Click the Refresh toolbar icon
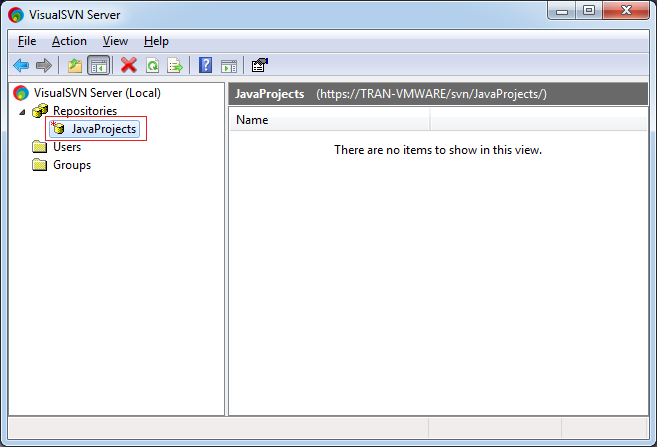This screenshot has width=657, height=447. click(153, 65)
